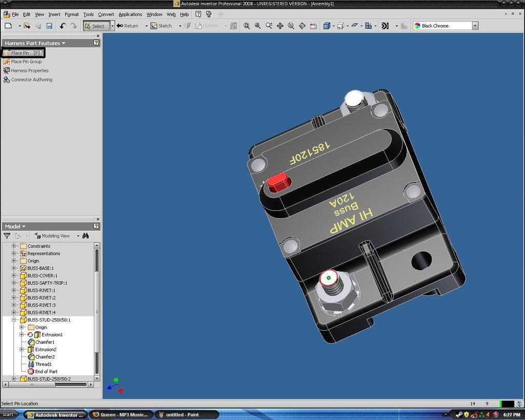The width and height of the screenshot is (525, 420).
Task: Select the Pan view tool
Action: click(280, 26)
